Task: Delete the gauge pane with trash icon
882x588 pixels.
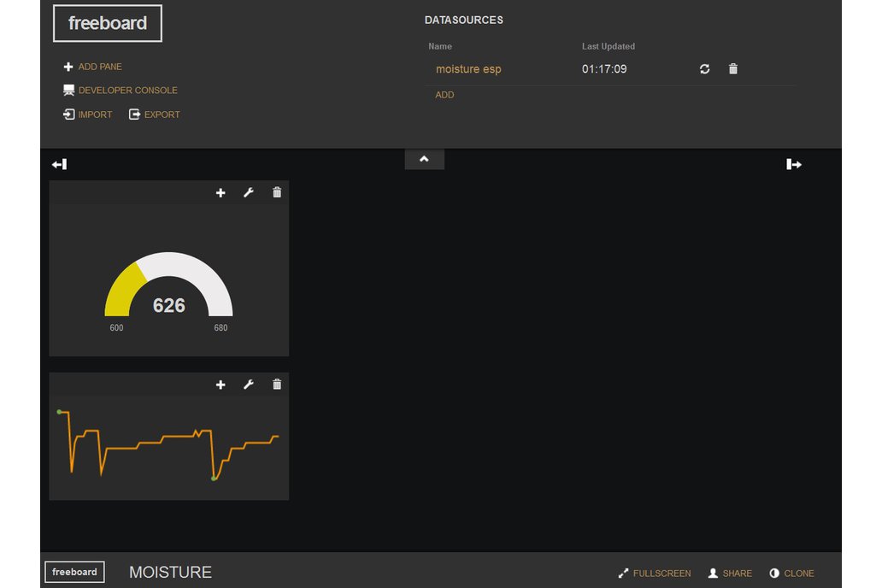Action: click(276, 193)
